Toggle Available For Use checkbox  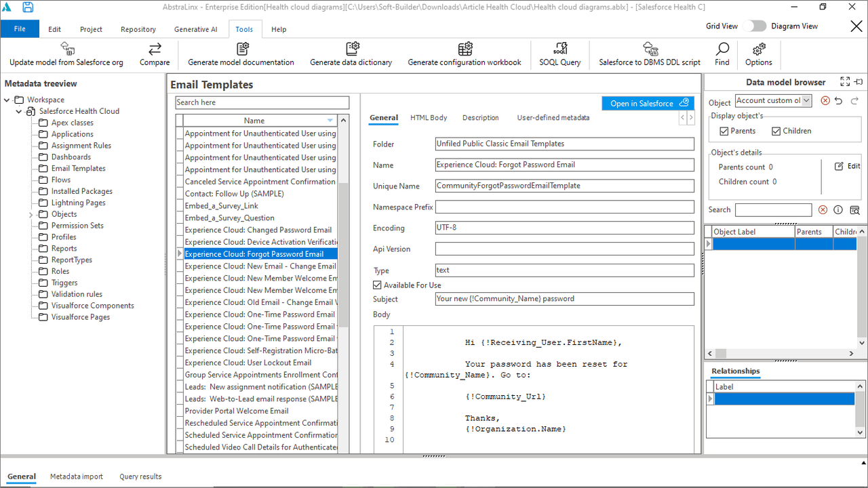coord(377,285)
